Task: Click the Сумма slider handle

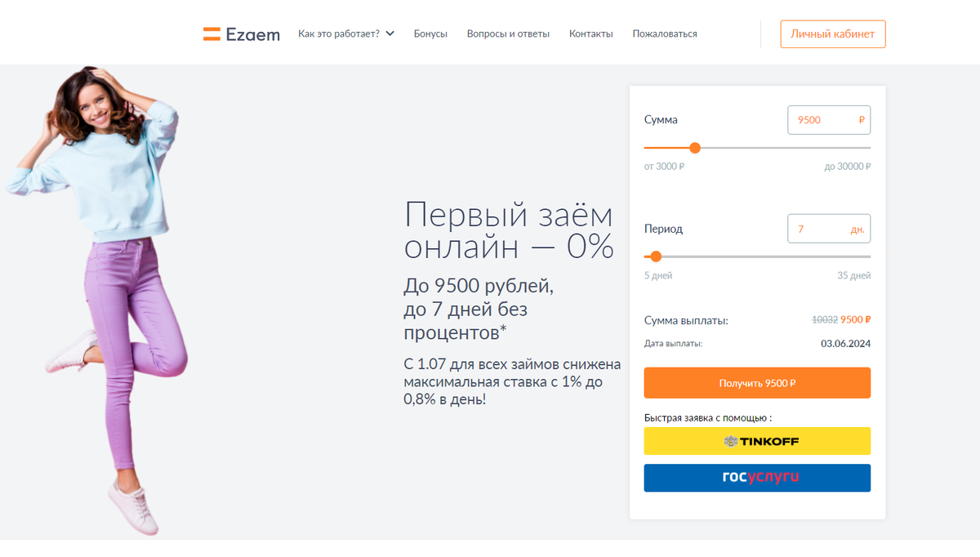Action: point(695,148)
